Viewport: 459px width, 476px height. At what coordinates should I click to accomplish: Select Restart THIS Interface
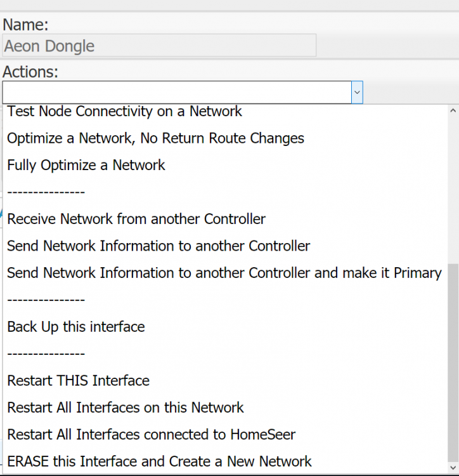click(x=79, y=381)
